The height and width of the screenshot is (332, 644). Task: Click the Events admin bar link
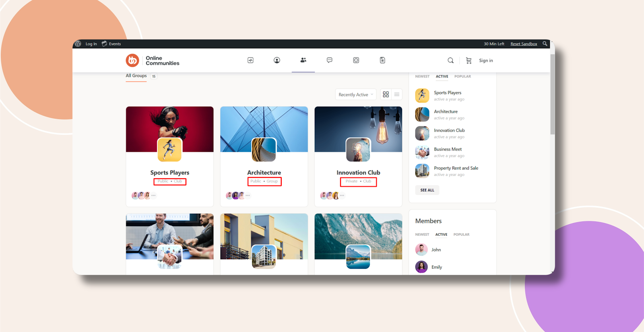click(115, 44)
